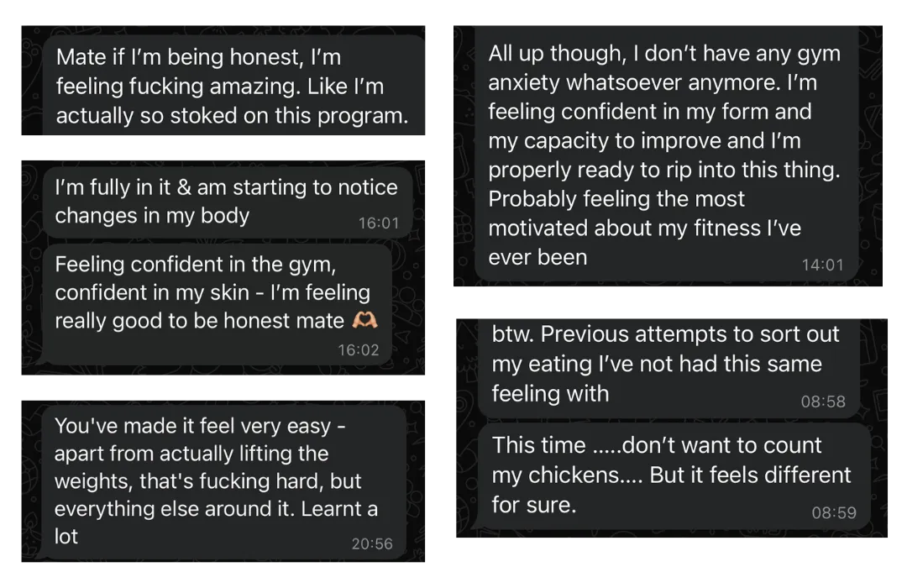
Task: Click the "I'm fully in it" message
Action: [x=225, y=202]
